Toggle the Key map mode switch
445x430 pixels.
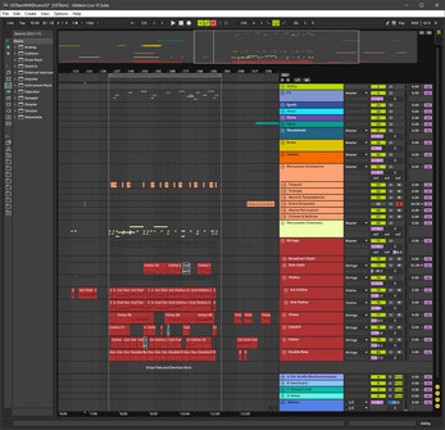402,23
